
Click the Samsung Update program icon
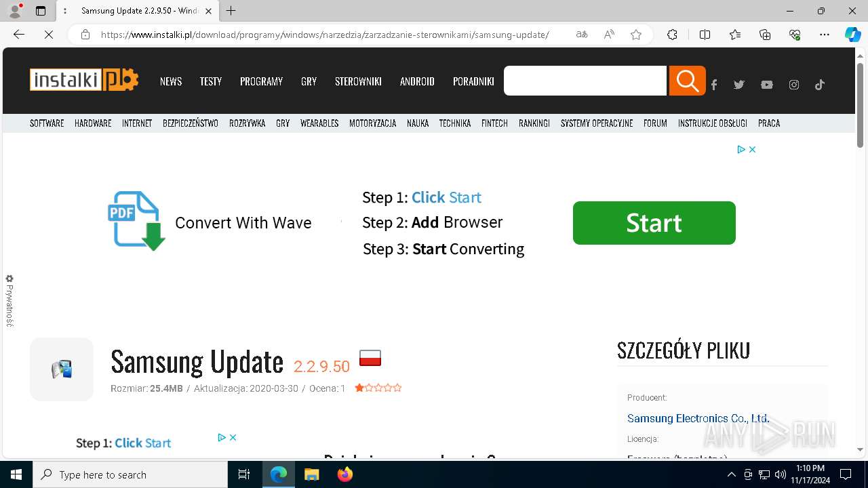(62, 369)
